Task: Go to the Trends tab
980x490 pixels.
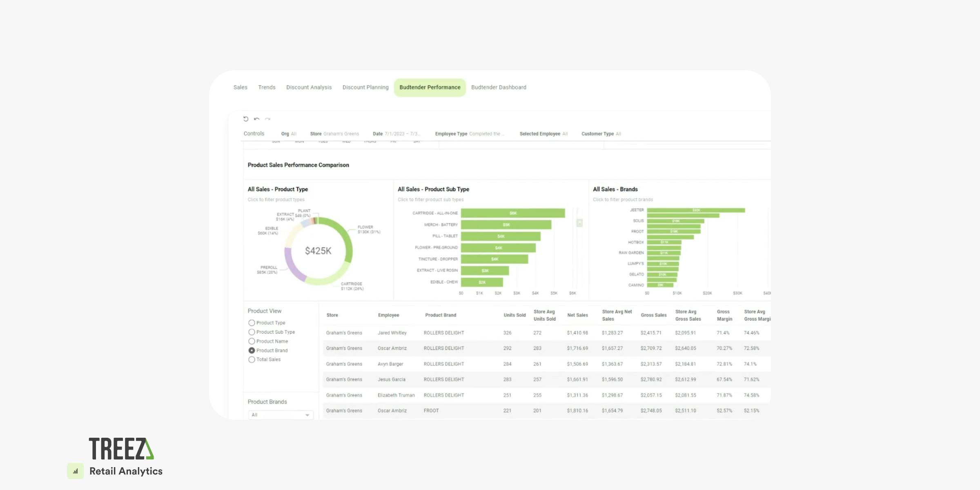Action: (x=267, y=87)
